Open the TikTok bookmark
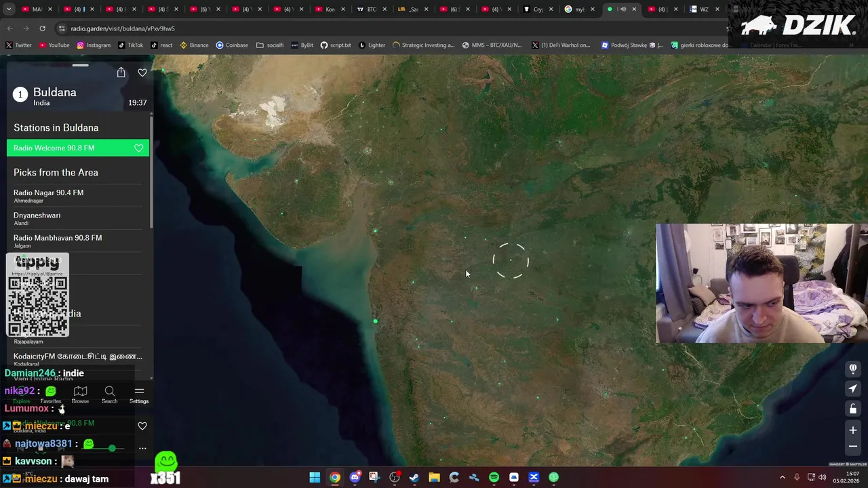This screenshot has height=488, width=868. [131, 45]
